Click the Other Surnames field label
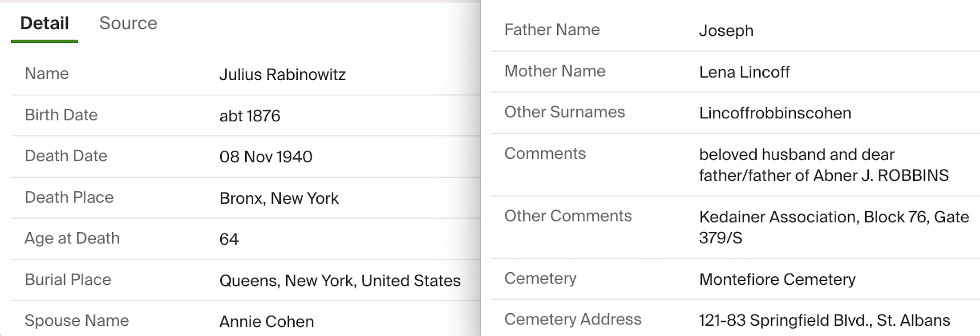Screen dimensions: 980x336 pyautogui.click(x=565, y=112)
